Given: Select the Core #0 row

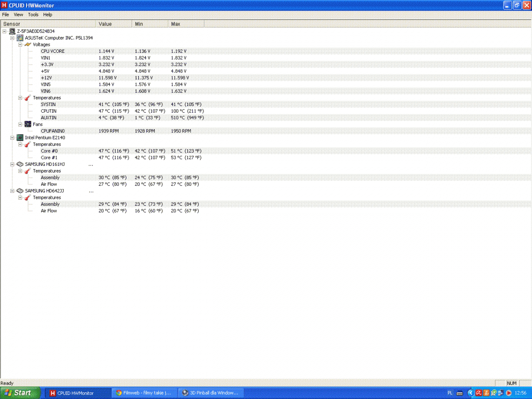Looking at the screenshot, I should [266, 151].
